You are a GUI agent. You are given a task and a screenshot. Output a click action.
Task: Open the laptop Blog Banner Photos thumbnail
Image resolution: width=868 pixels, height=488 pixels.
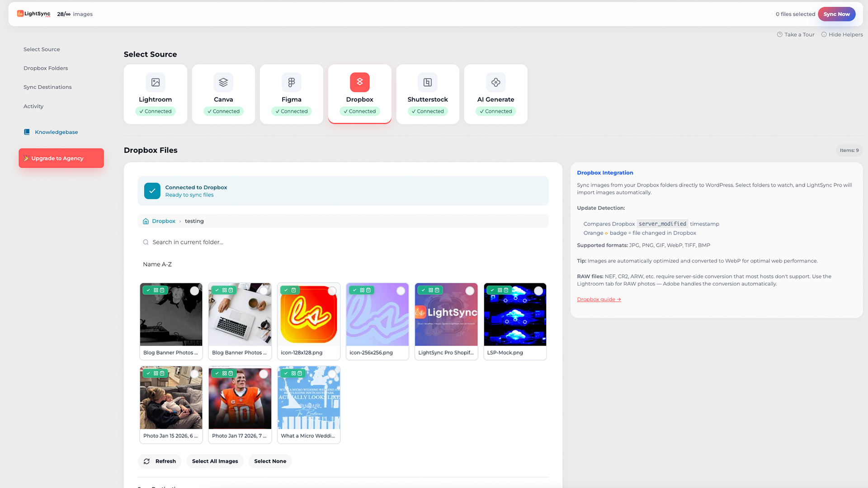click(x=240, y=314)
